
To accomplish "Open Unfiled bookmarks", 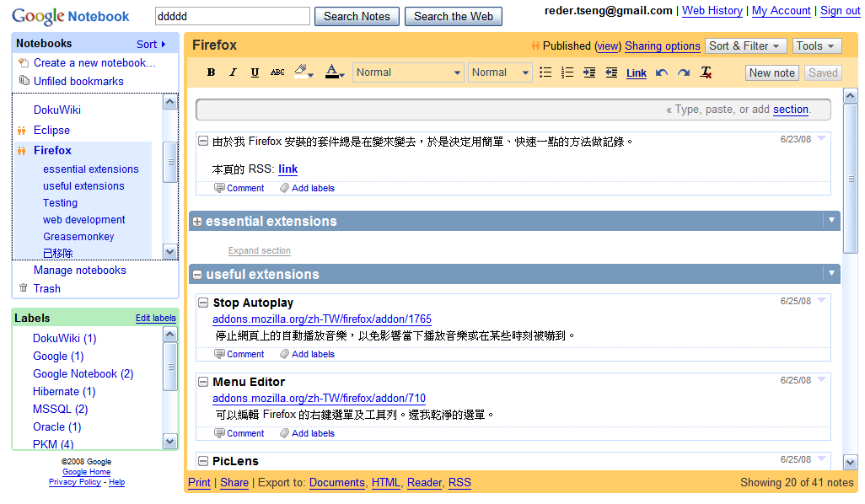I will (78, 81).
